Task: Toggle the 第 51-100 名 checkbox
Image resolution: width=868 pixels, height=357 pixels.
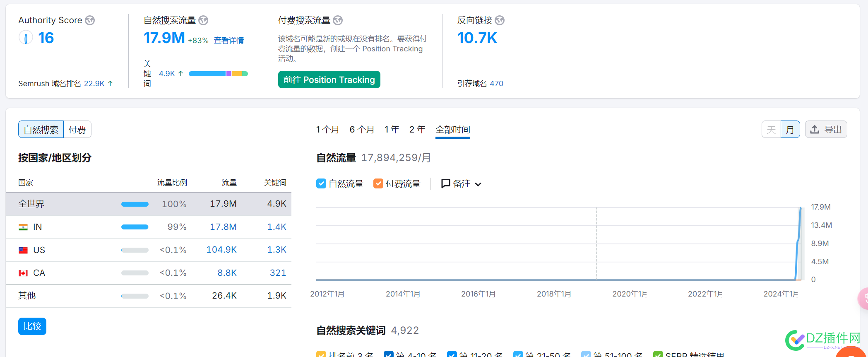Action: pyautogui.click(x=586, y=354)
